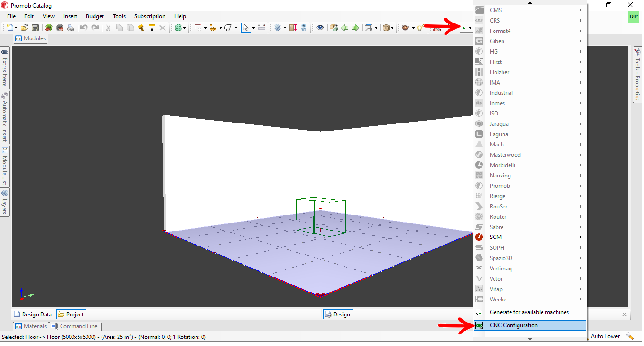Screen dimensions: 644x346
Task: Expand the Weeke machine submenu
Action: [581, 299]
